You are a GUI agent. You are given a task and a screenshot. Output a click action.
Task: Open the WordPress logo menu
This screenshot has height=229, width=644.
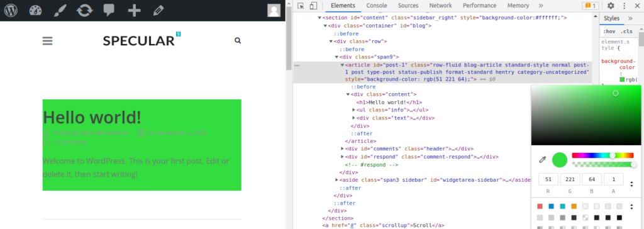click(x=11, y=10)
